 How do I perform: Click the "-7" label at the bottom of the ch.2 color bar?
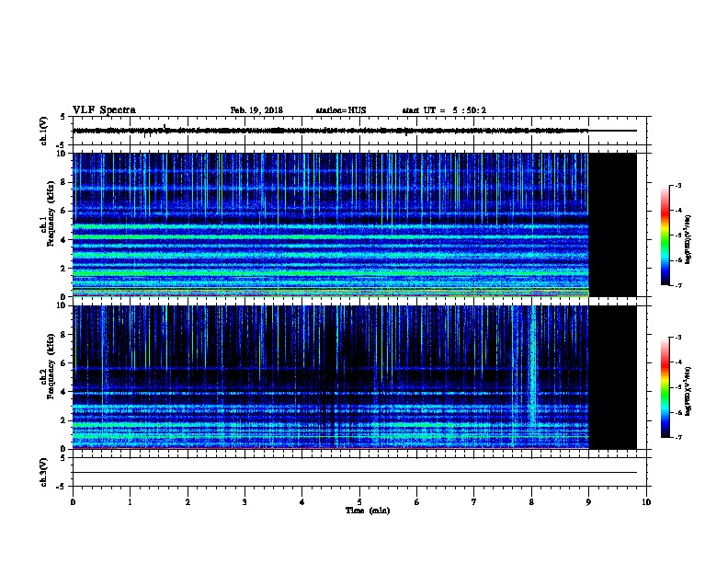677,437
